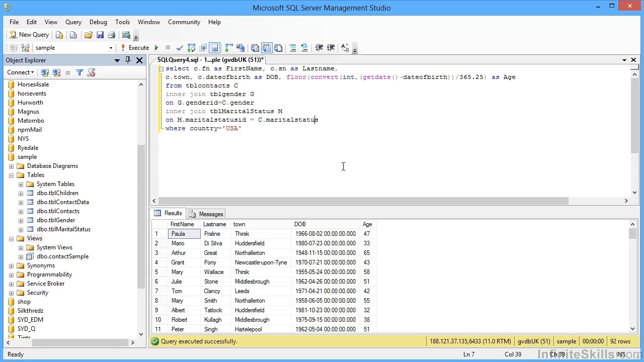Viewport: 644px width, 362px height.
Task: Click the printer icon in the toolbar
Action: point(112,35)
